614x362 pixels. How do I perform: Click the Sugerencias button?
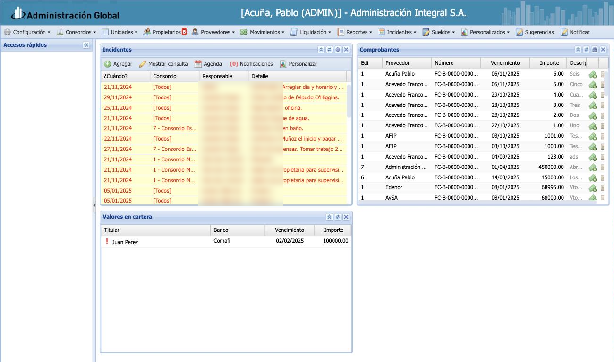pyautogui.click(x=535, y=32)
